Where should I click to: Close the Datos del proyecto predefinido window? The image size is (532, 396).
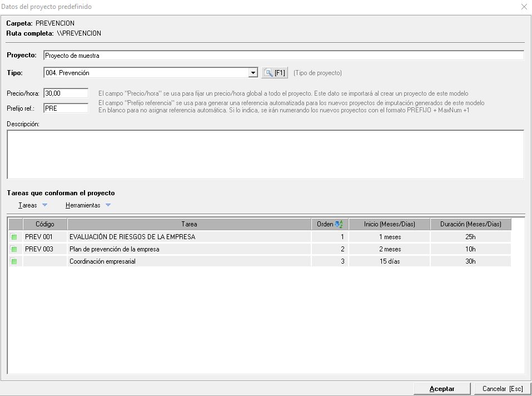point(524,7)
